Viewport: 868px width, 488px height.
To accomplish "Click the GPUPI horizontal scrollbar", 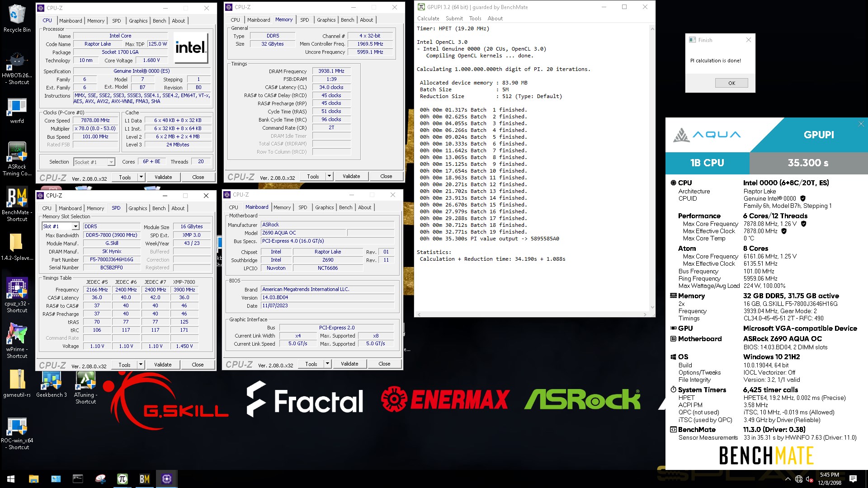I will click(532, 314).
